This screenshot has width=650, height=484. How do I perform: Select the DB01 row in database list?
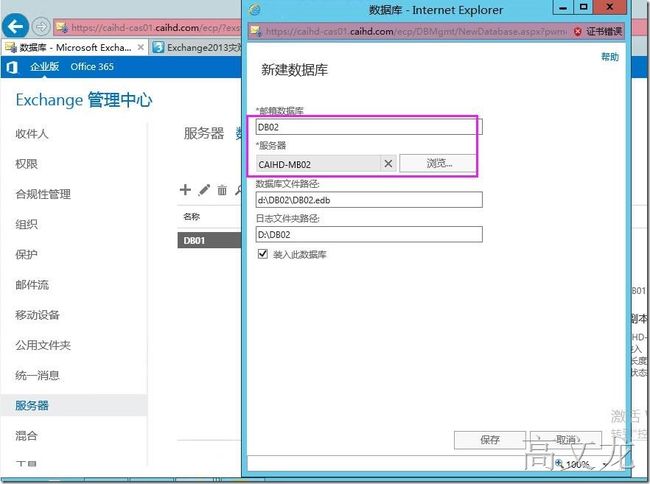(209, 240)
